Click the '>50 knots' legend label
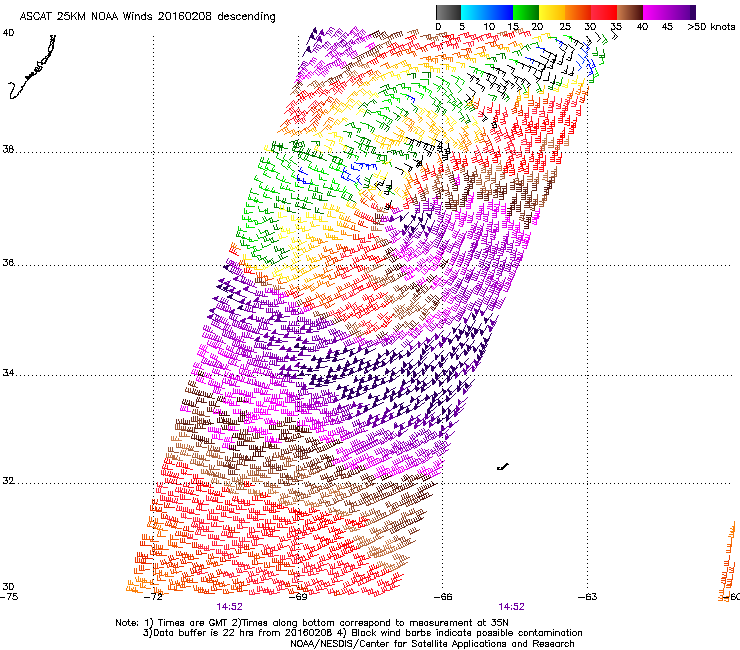 point(711,27)
